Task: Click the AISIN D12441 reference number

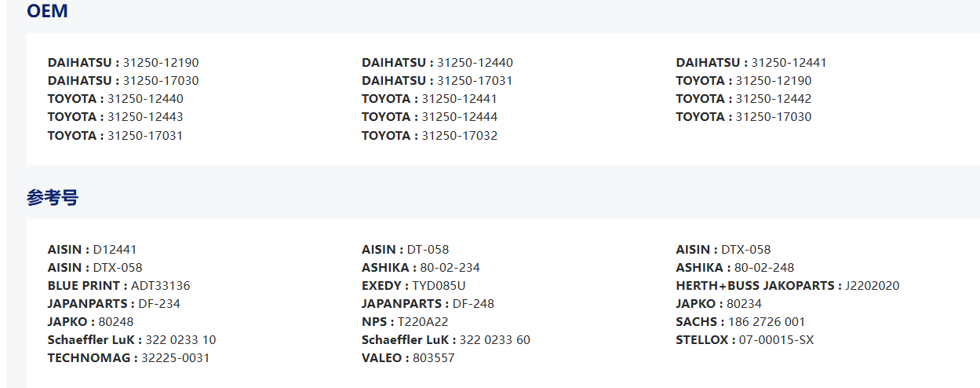Action: tap(115, 250)
